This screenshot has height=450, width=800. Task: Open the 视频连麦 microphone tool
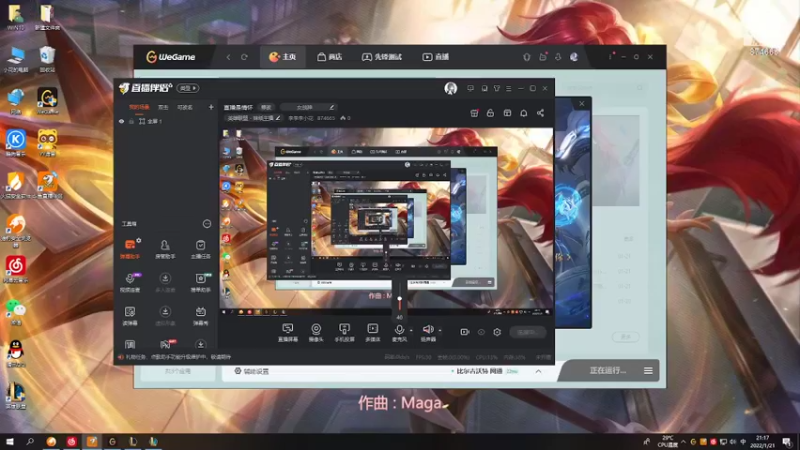[x=130, y=282]
